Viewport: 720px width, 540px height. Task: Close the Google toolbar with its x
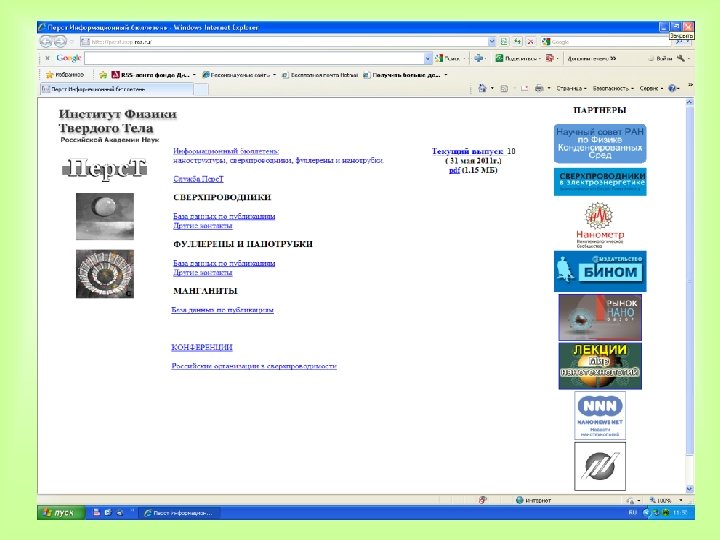pyautogui.click(x=47, y=58)
